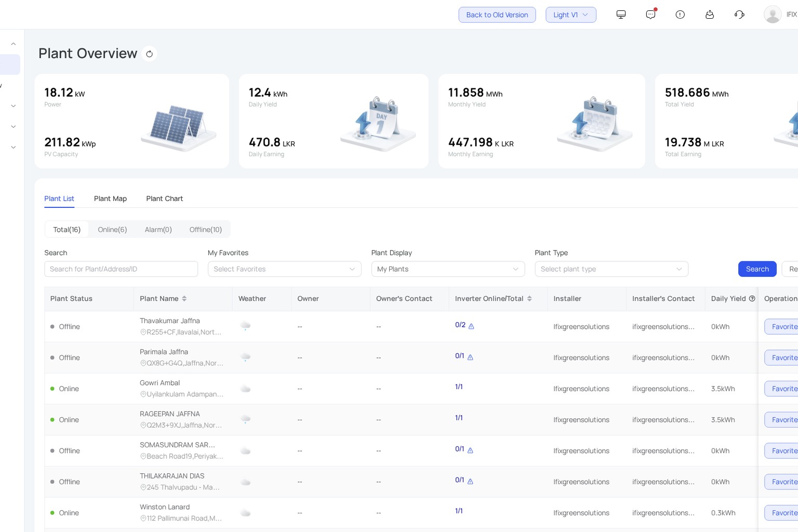Click the 518.686 MWh Total Yield value

pyautogui.click(x=697, y=92)
